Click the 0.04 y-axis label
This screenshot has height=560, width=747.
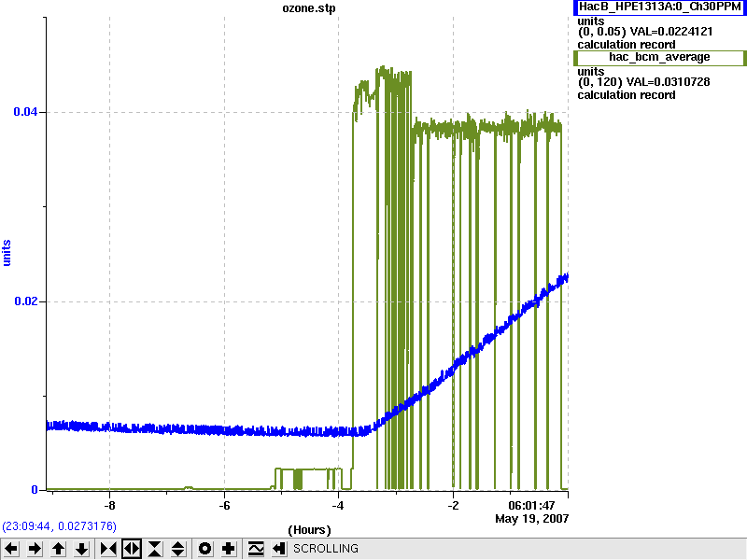click(25, 112)
